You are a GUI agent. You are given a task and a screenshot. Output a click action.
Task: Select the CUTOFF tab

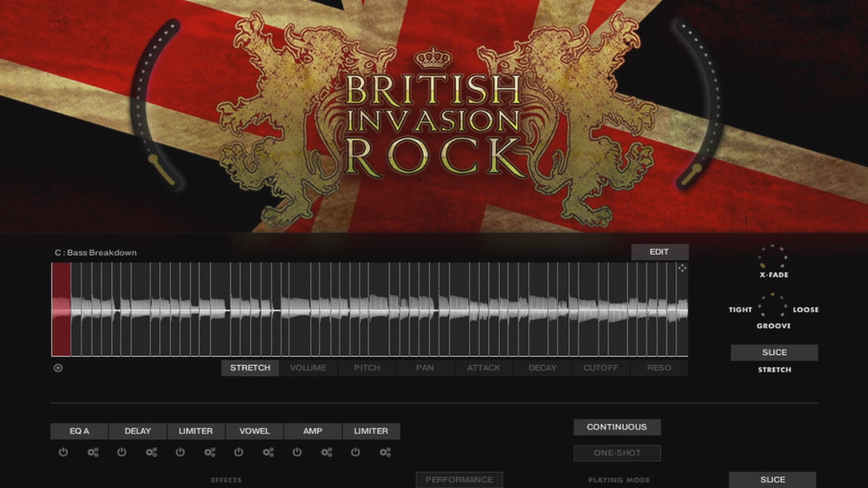pyautogui.click(x=600, y=368)
